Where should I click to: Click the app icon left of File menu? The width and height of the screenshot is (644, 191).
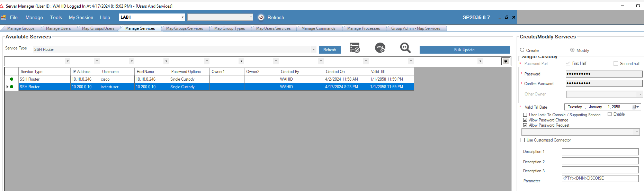pos(3,17)
